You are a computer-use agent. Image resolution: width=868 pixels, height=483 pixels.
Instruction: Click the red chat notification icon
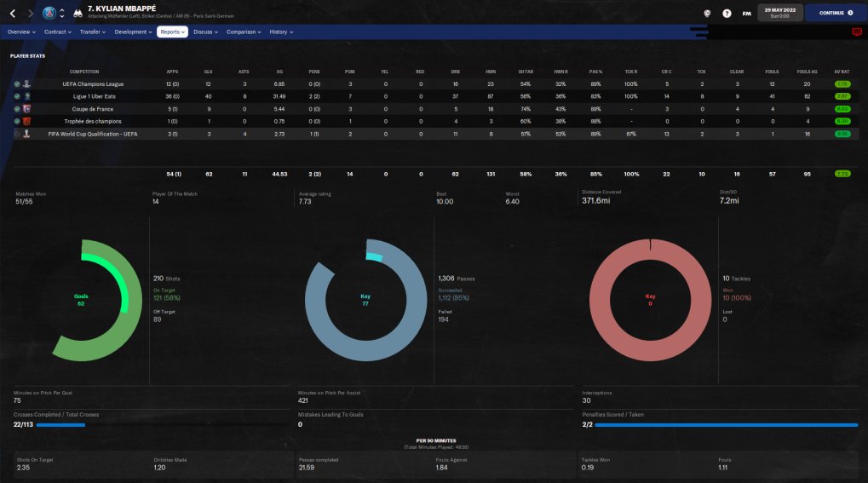point(856,32)
